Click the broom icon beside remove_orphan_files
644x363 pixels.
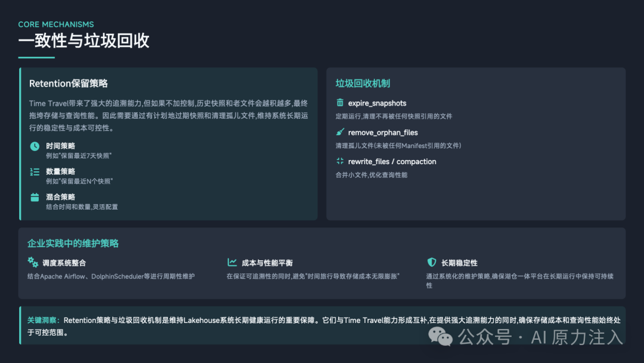coord(340,132)
